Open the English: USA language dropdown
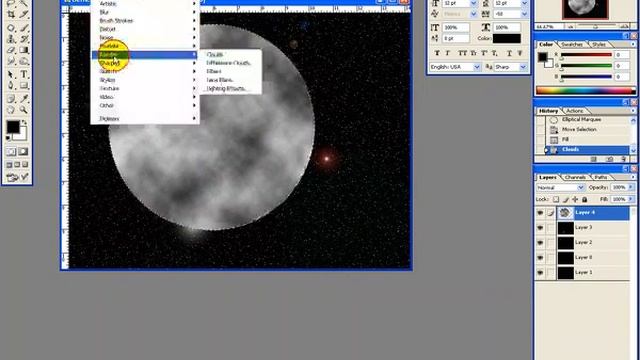Viewport: 640px width, 360px height. (x=455, y=67)
